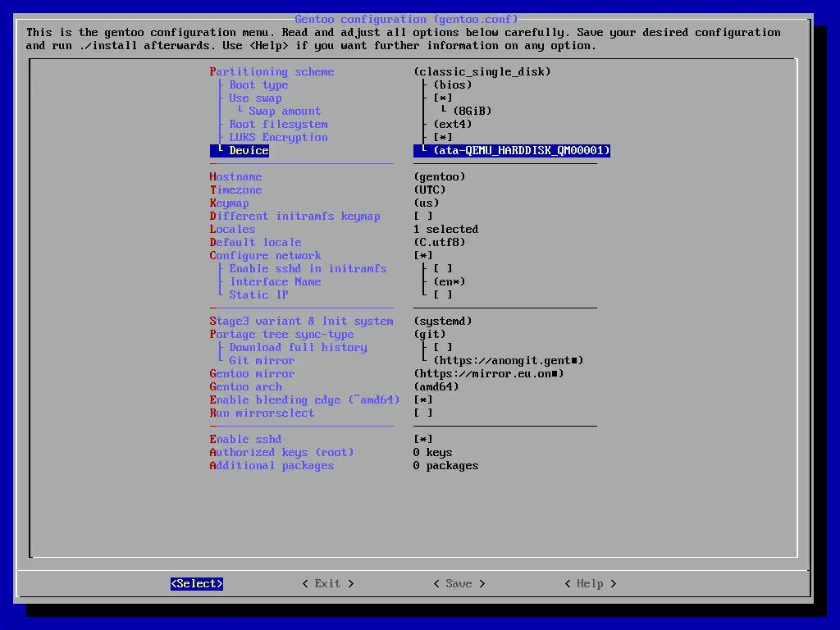Edit the anongit git mirror URL value

(x=509, y=361)
